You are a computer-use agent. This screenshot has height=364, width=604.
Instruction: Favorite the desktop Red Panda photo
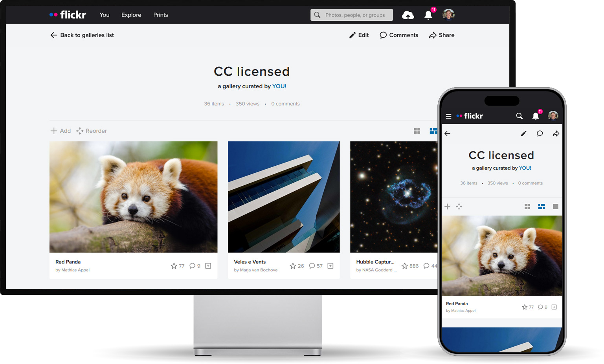point(174,266)
